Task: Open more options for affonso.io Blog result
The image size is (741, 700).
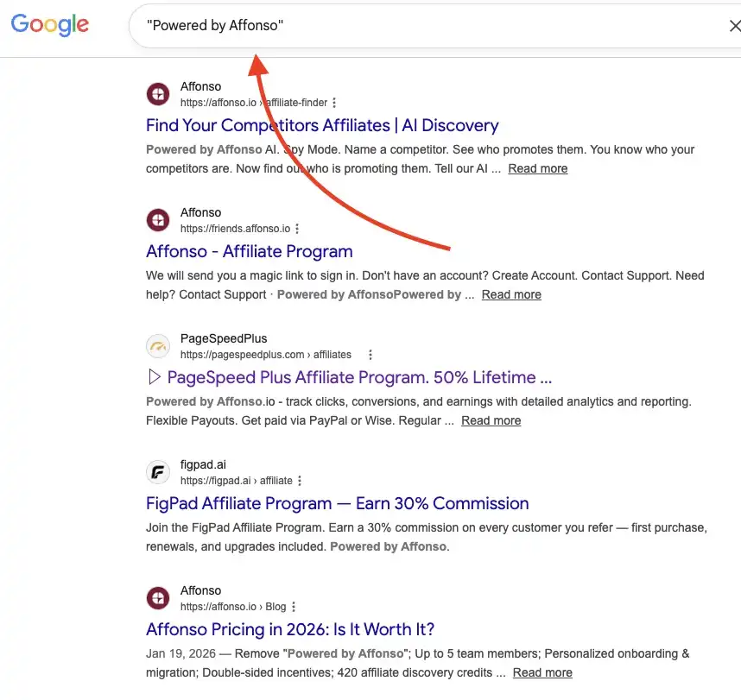Action: pyautogui.click(x=294, y=607)
